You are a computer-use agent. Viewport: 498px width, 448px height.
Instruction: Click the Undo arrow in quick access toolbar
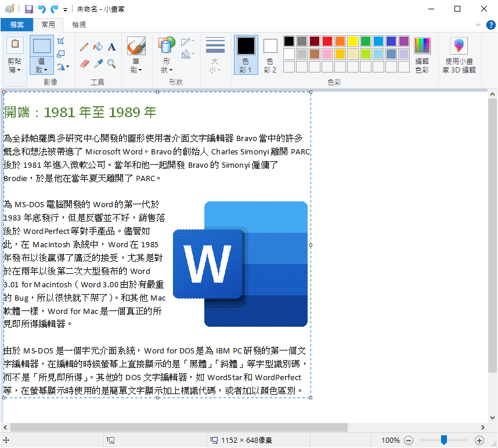point(42,9)
